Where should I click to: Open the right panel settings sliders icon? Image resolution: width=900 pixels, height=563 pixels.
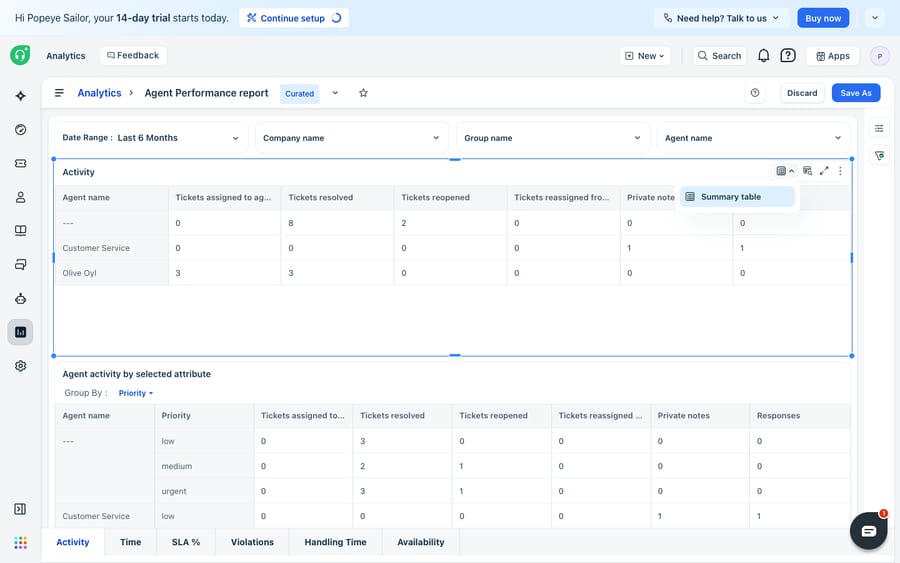(879, 129)
